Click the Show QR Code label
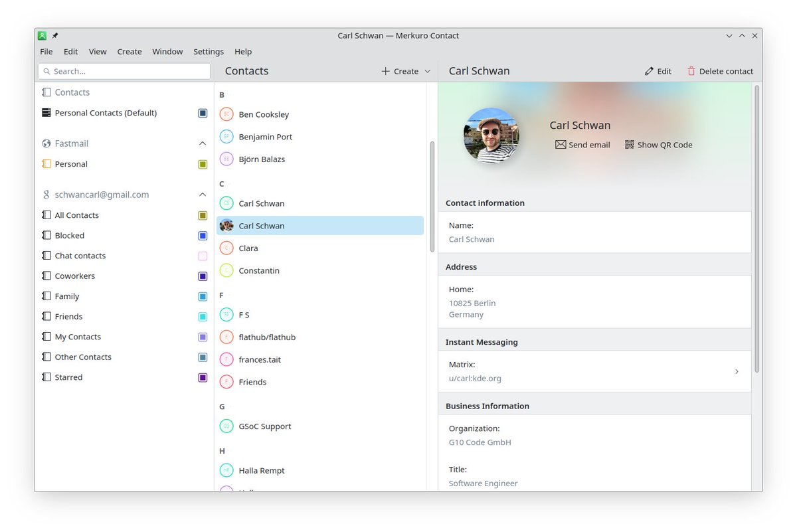This screenshot has width=797, height=532. [665, 144]
